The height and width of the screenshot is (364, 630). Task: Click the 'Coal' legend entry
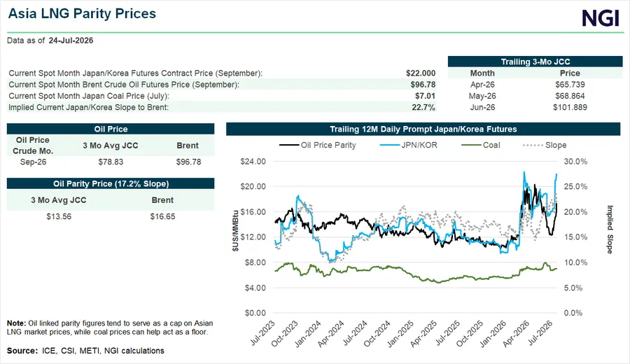[480, 145]
